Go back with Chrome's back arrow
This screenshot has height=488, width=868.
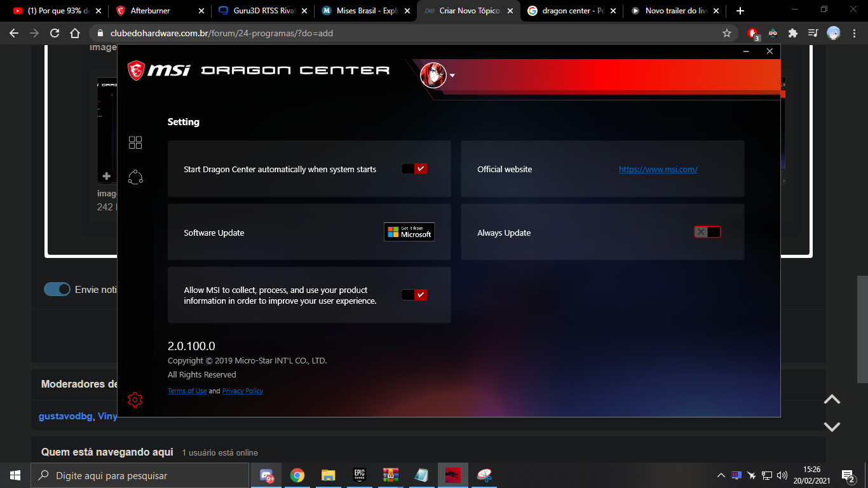tap(14, 33)
